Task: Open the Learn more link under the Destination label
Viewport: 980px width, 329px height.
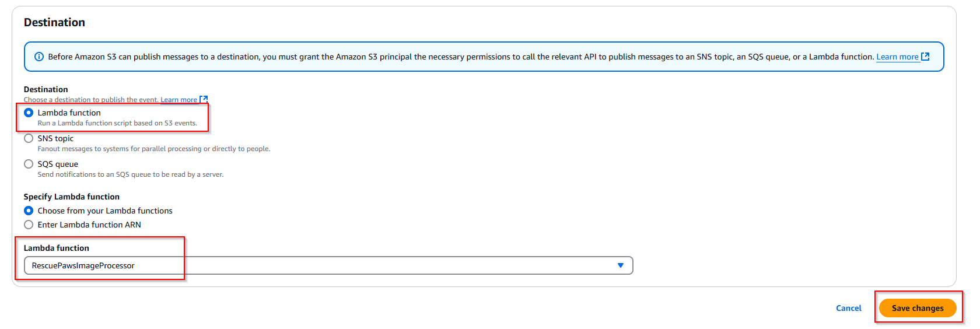Action: tap(179, 100)
